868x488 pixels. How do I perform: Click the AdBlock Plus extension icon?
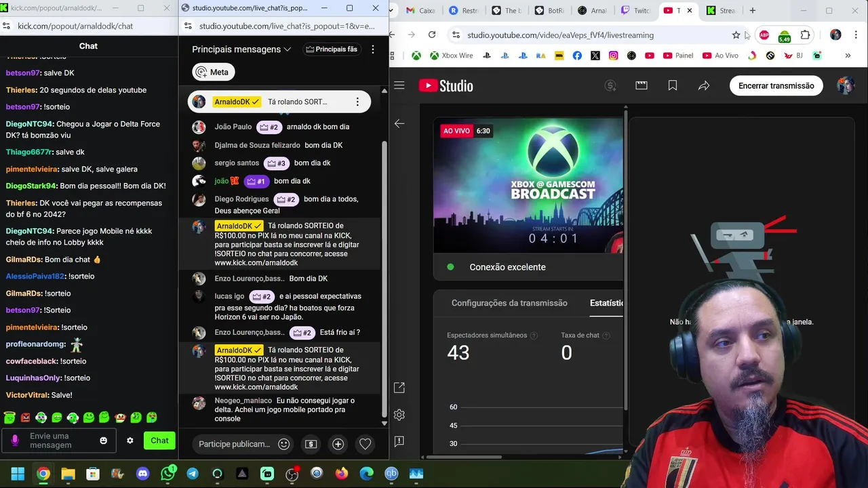click(764, 35)
